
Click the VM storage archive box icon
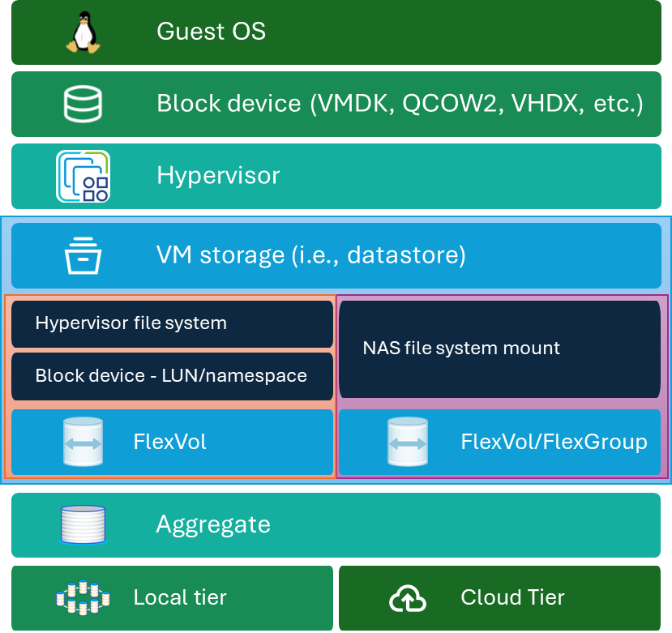(82, 255)
